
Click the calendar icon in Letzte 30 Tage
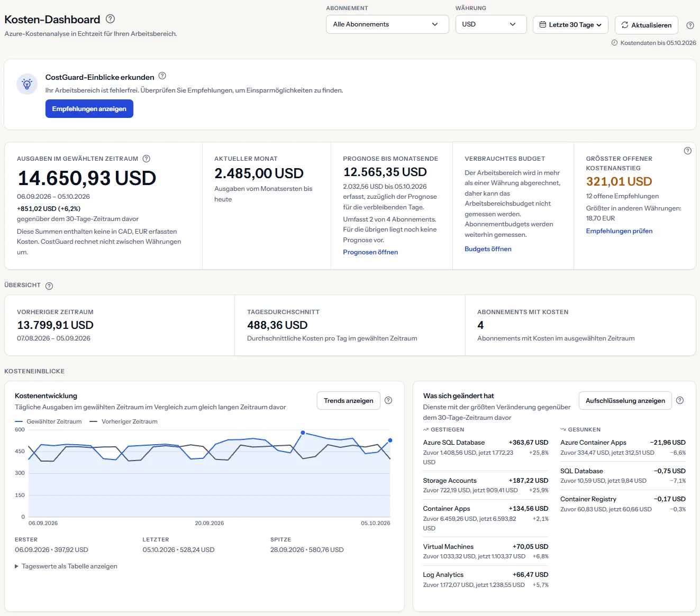542,25
